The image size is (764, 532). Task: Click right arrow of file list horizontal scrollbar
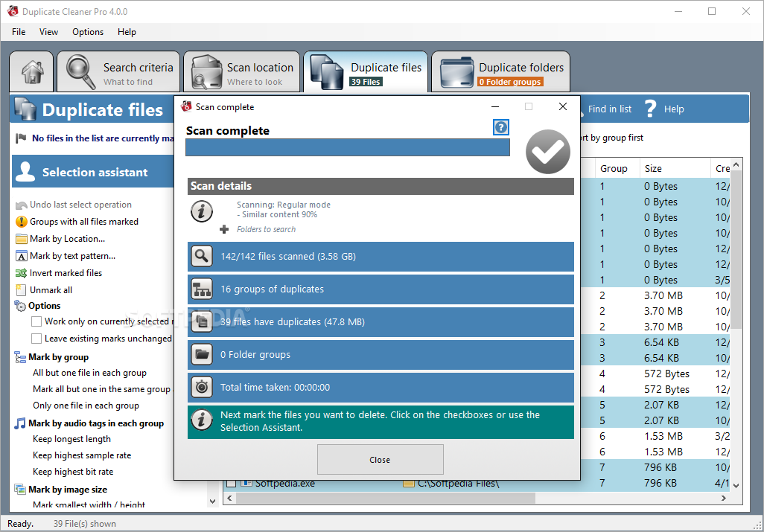724,498
